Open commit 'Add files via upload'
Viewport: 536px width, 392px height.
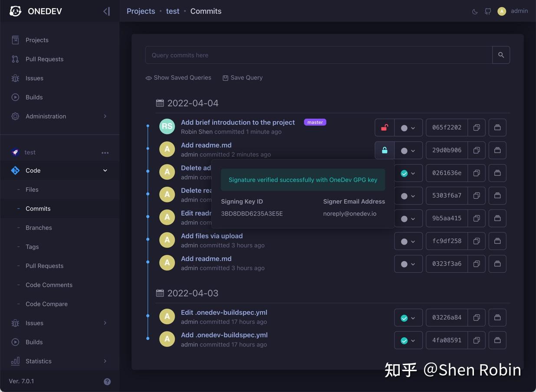[212, 236]
